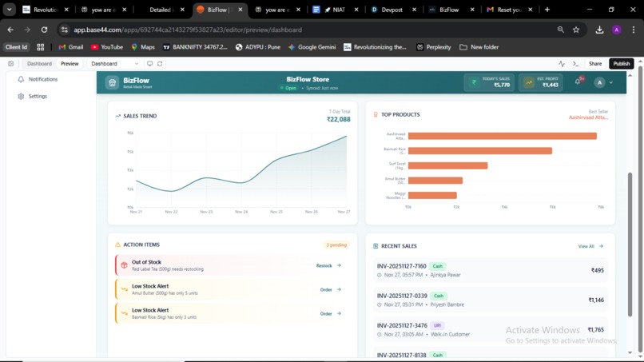
Task: Click the BizFlow store logo icon
Action: 112,82
